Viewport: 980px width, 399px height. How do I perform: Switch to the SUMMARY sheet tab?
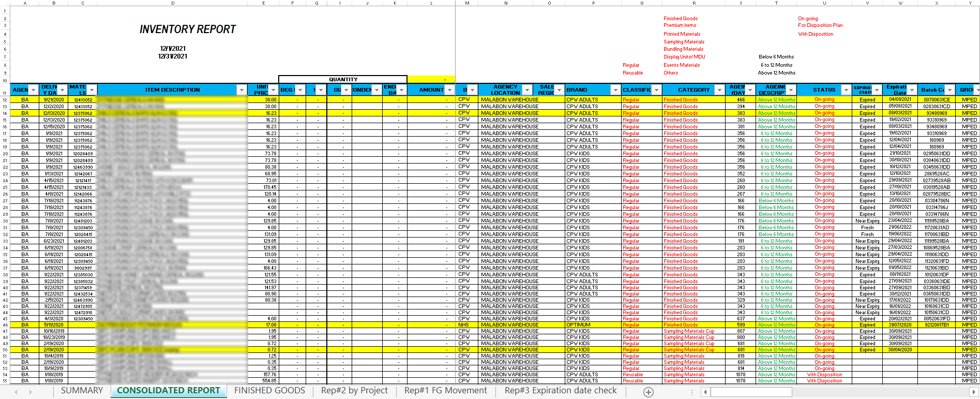coord(82,391)
